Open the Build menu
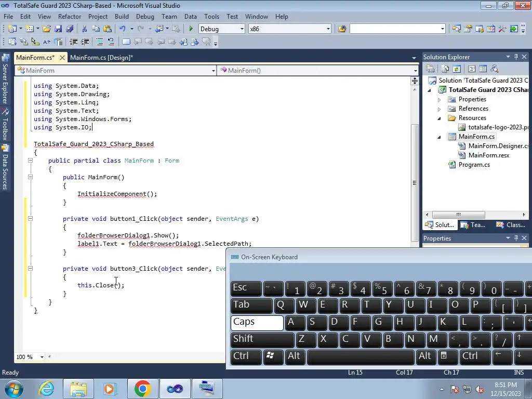 [x=122, y=16]
